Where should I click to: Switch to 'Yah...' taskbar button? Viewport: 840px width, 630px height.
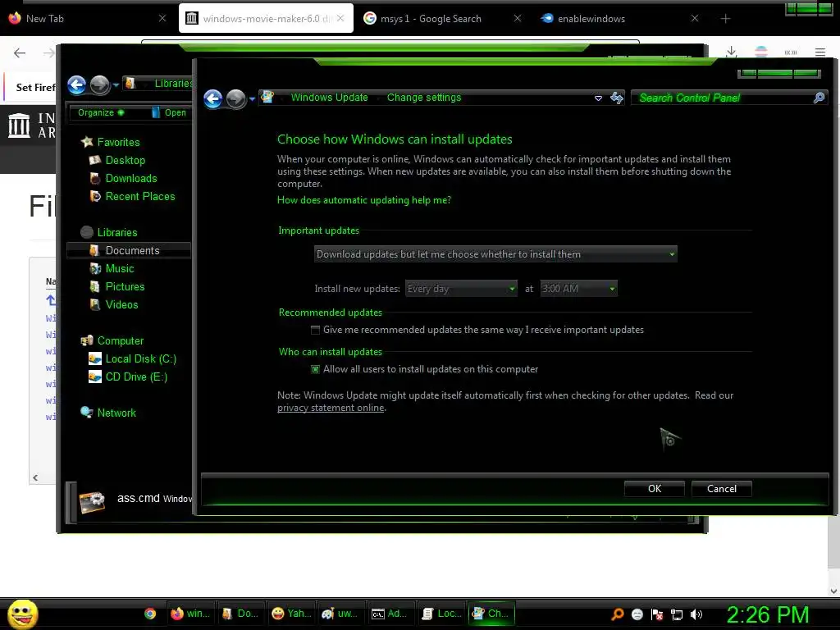point(291,614)
